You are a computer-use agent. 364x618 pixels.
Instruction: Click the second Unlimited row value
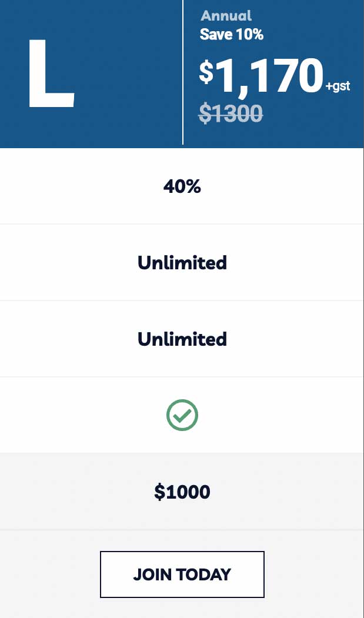182,339
